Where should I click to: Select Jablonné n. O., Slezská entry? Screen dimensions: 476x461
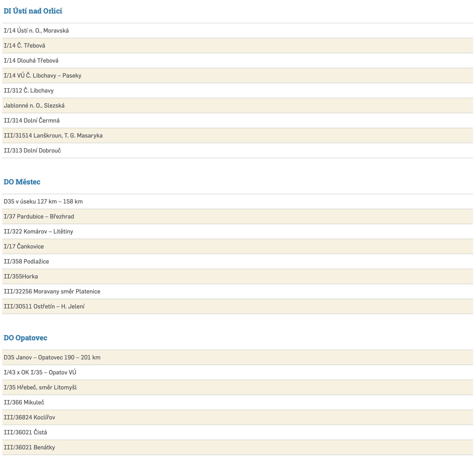[34, 106]
